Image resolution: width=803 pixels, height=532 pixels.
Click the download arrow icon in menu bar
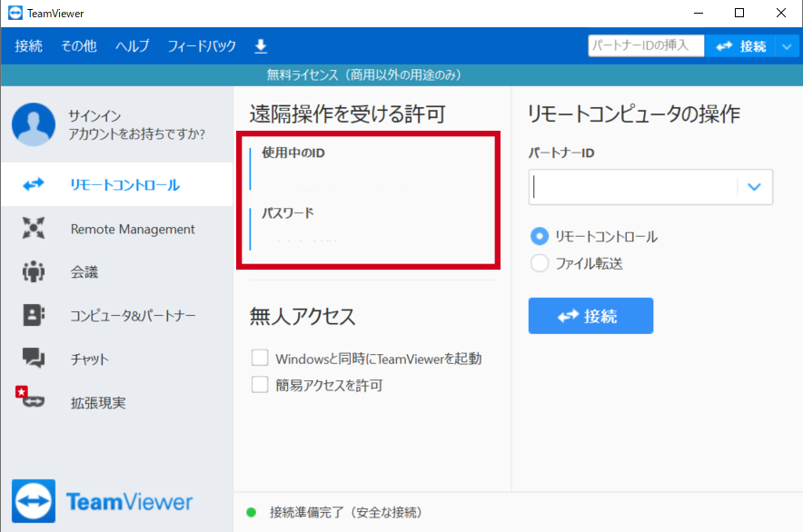tap(261, 46)
